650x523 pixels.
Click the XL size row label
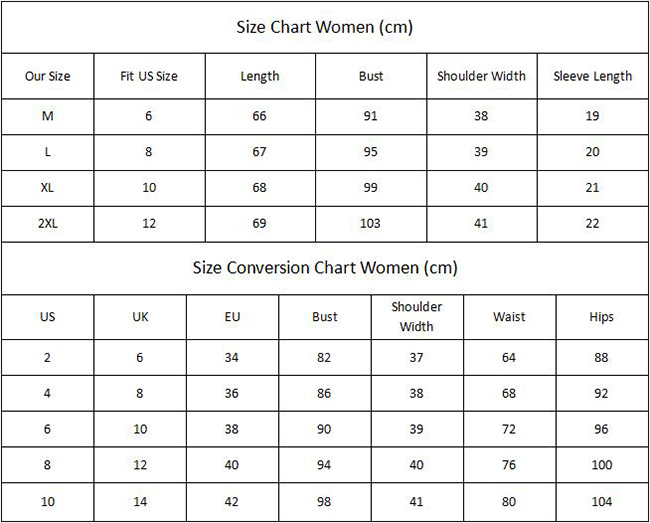click(x=47, y=188)
